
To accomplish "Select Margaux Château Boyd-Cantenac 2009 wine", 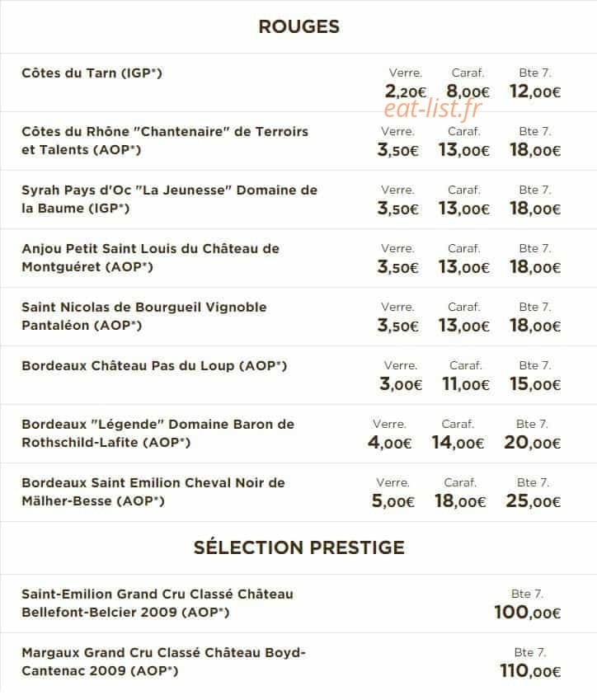I will click(163, 661).
